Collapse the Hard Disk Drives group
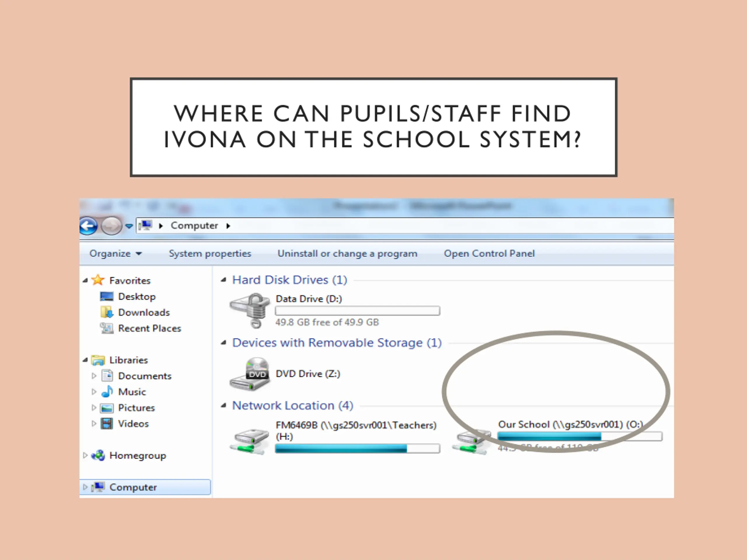Image resolution: width=747 pixels, height=560 pixels. click(223, 280)
